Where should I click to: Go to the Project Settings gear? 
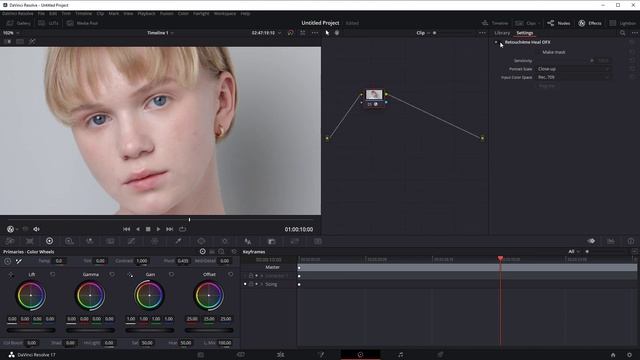pos(629,355)
